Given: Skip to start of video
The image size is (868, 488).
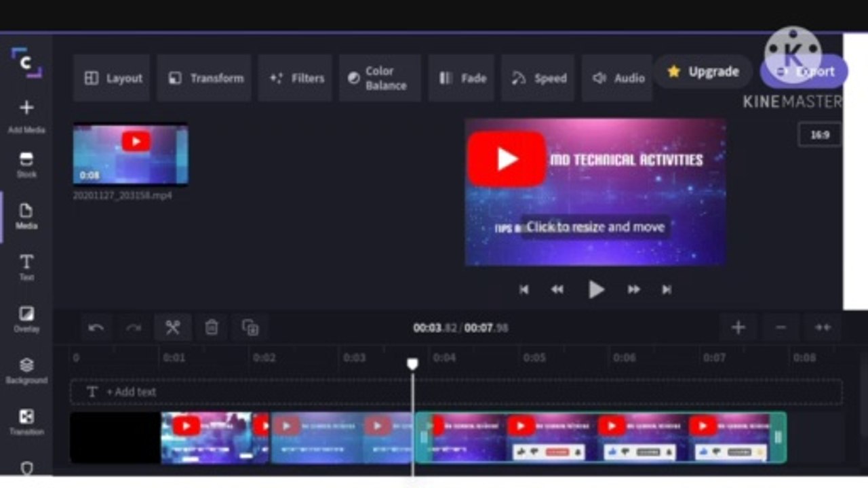Looking at the screenshot, I should coord(524,289).
